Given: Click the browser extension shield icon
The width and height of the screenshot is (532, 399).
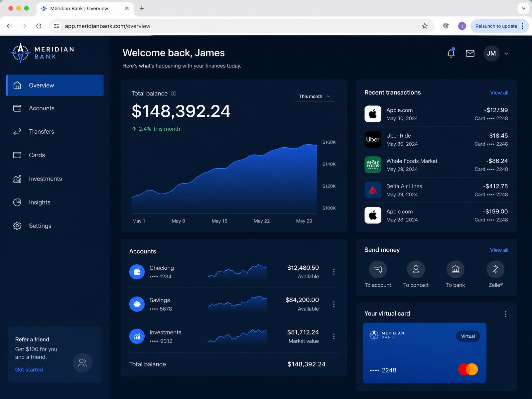Looking at the screenshot, I should [x=446, y=26].
